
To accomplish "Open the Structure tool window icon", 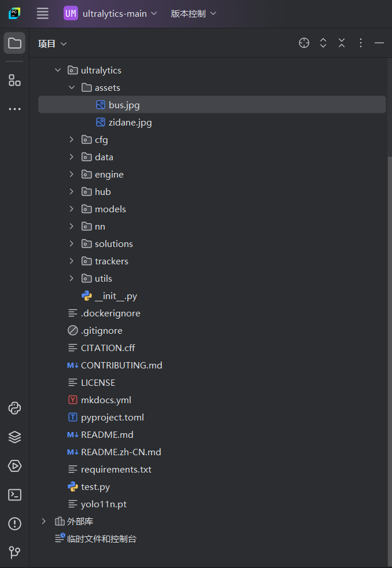I will point(14,80).
